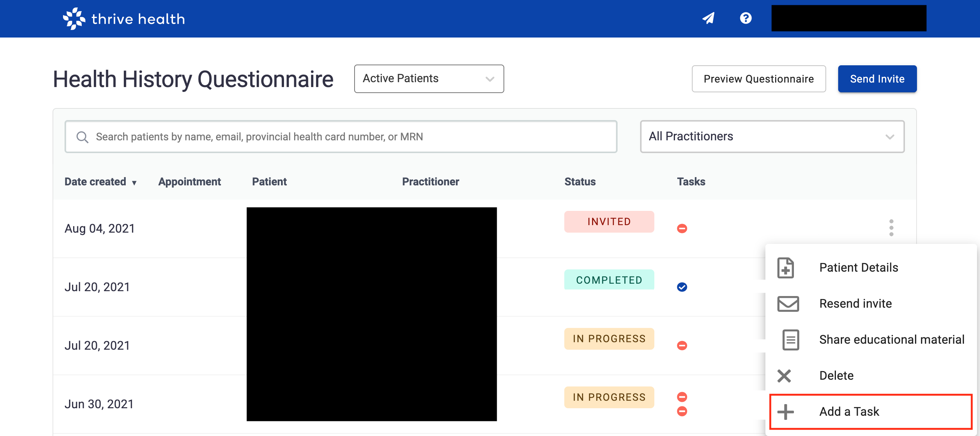
Task: Click the Appointment column header
Action: click(189, 182)
